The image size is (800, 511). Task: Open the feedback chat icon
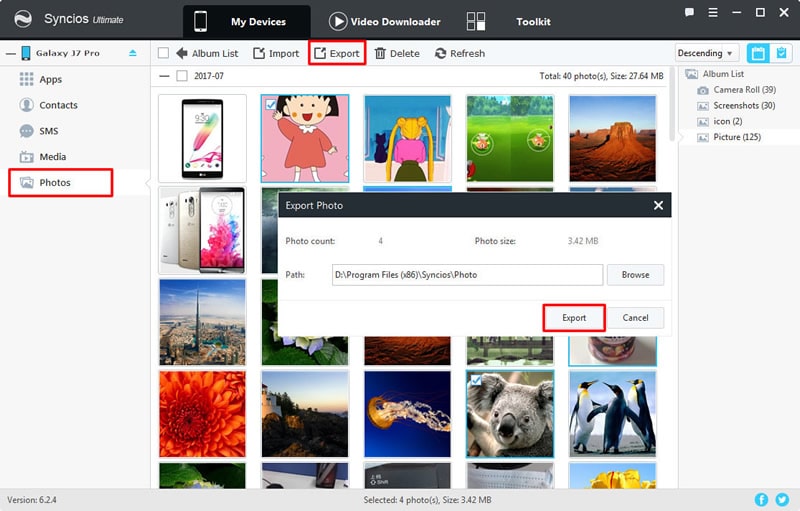(x=689, y=12)
